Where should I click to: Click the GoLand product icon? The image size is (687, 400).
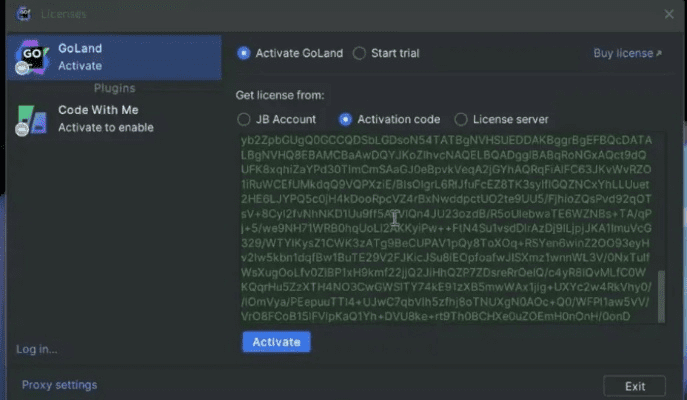pyautogui.click(x=30, y=58)
